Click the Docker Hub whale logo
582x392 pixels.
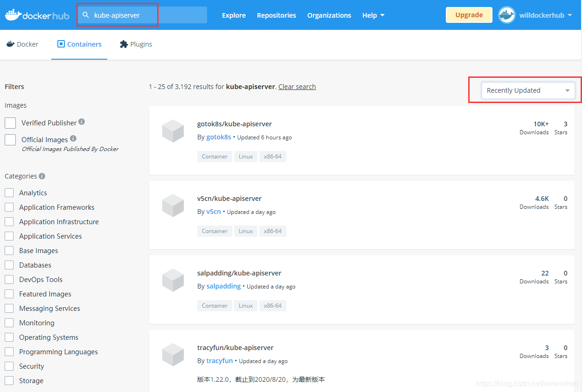tap(37, 15)
